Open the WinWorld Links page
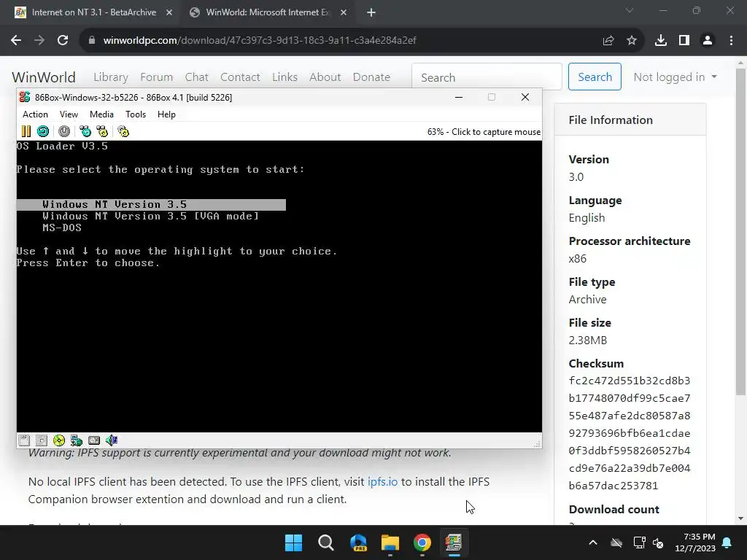Image resolution: width=747 pixels, height=560 pixels. (x=285, y=77)
